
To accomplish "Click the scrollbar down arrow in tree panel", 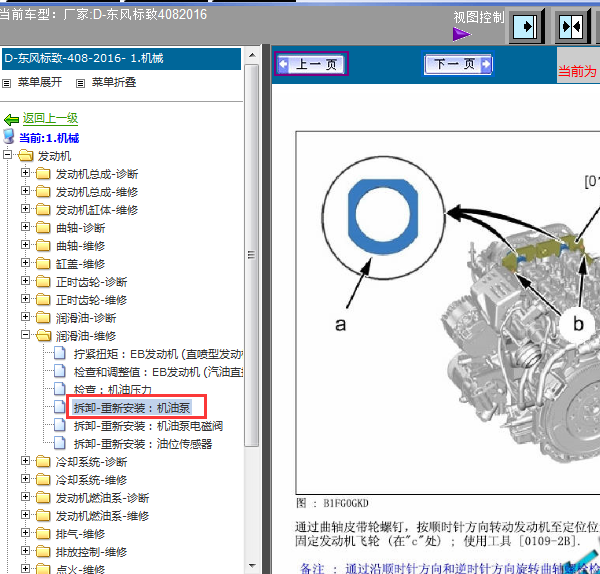I will point(252,565).
